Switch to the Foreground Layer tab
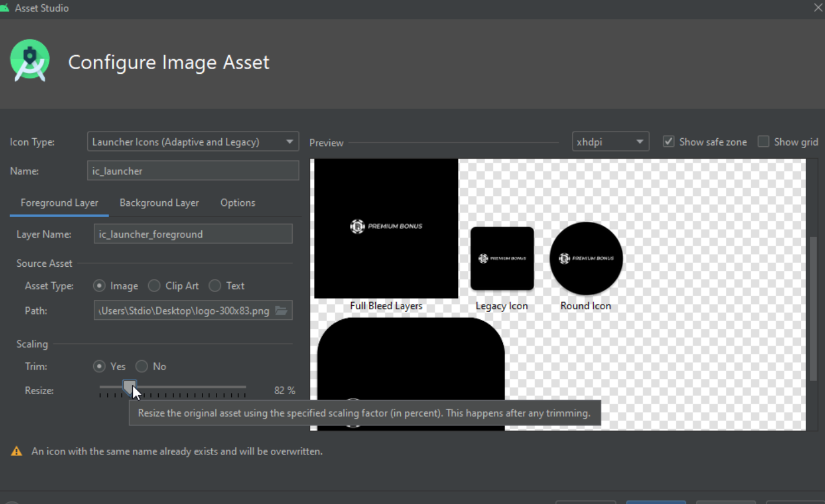The image size is (825, 504). click(x=60, y=202)
